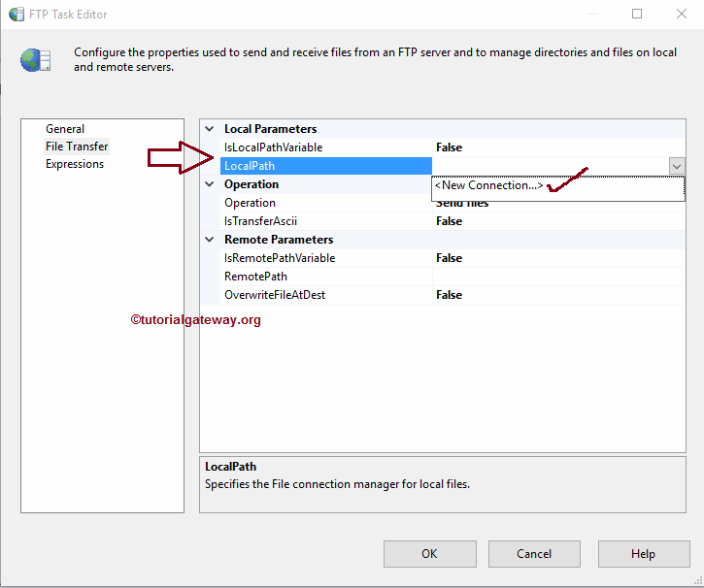Viewport: 704px width, 588px height.
Task: Click the Remote Parameters heading
Action: [x=279, y=240]
